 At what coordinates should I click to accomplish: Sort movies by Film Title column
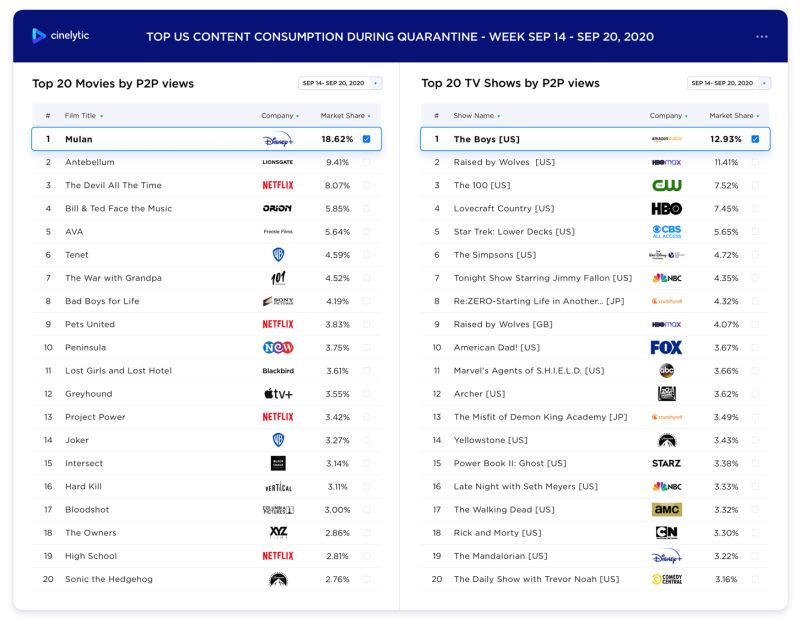point(84,116)
